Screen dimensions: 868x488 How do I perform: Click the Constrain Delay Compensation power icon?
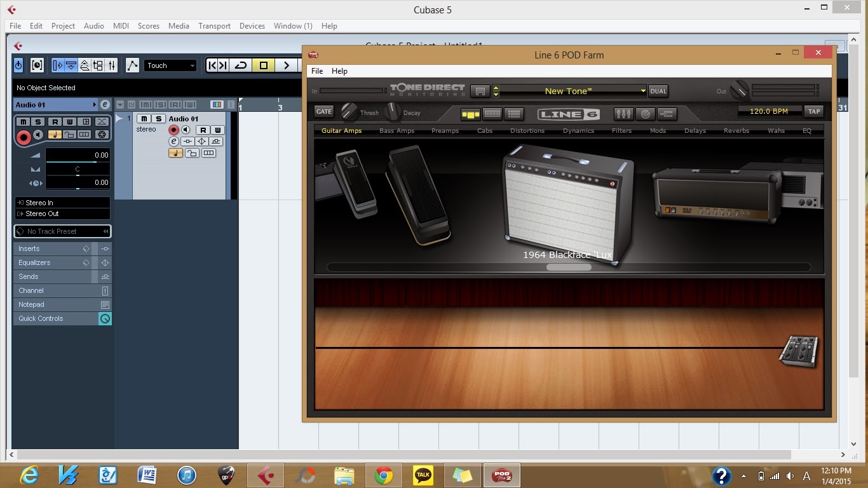(x=18, y=65)
